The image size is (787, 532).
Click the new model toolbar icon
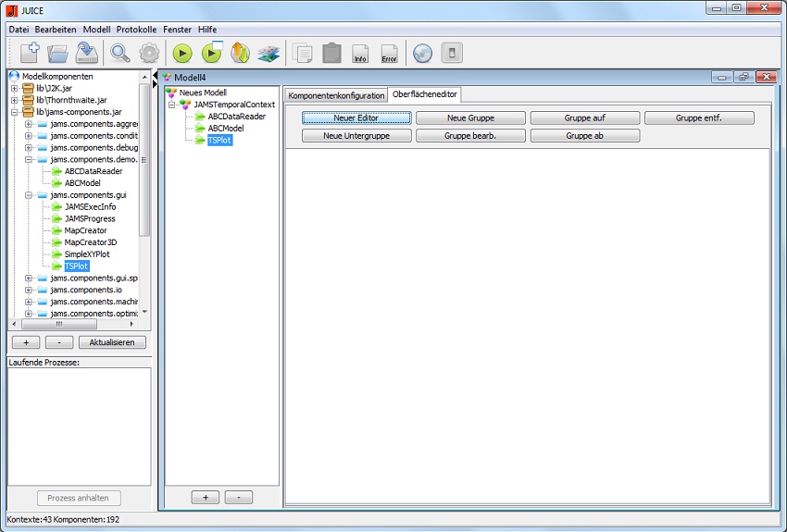pyautogui.click(x=29, y=53)
